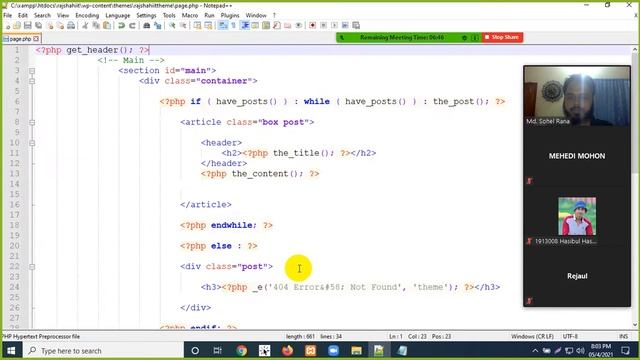Screen dimensions: 640x360
Task: Click the Playback macro toolbar icon
Action: tap(334, 26)
